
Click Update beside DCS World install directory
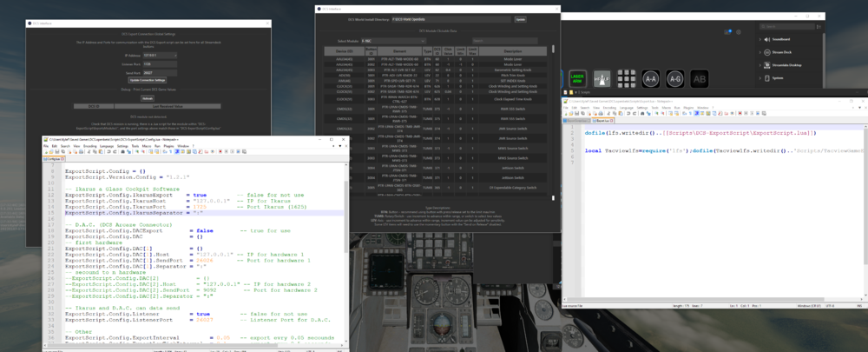(520, 18)
